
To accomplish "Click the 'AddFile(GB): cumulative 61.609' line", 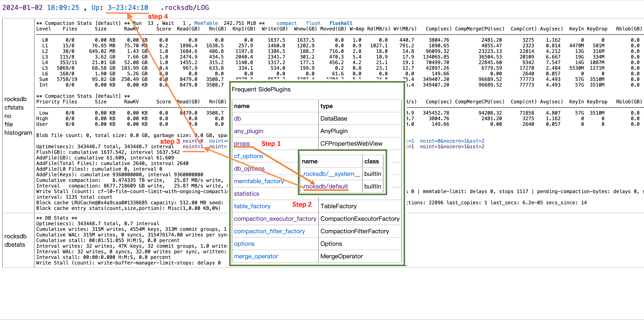I will point(105,158).
